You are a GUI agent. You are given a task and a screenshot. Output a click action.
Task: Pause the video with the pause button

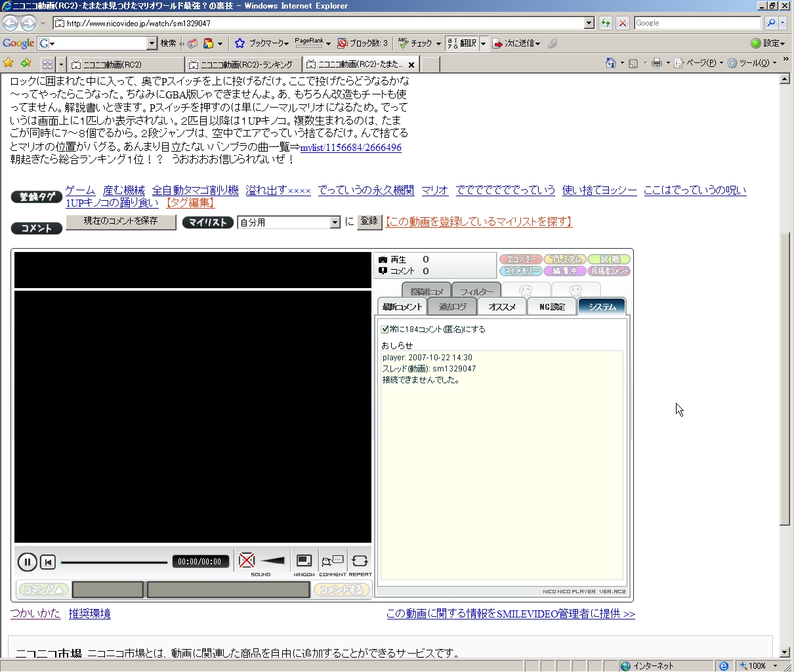tap(27, 562)
